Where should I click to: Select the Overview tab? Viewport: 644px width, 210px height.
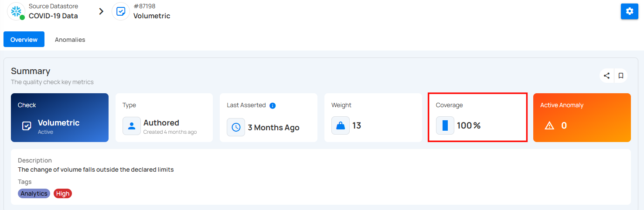point(24,40)
